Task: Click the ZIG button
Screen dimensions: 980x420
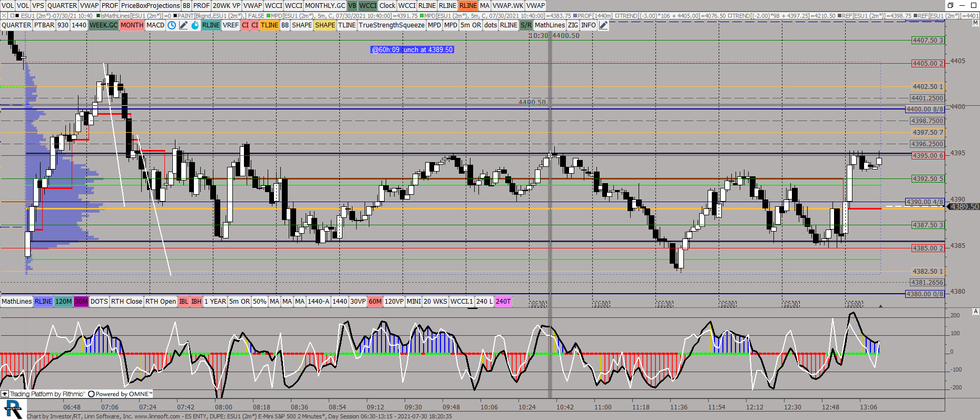Action: click(x=573, y=25)
